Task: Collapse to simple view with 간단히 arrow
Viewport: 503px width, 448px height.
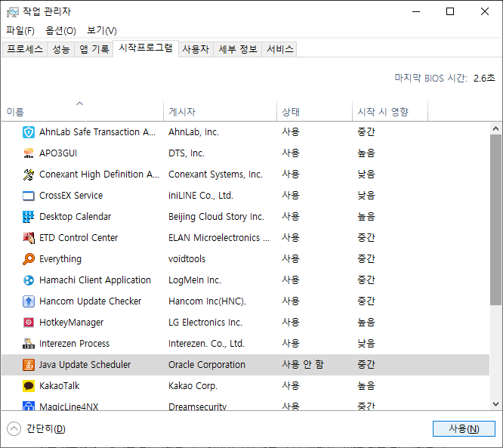Action: coord(14,429)
